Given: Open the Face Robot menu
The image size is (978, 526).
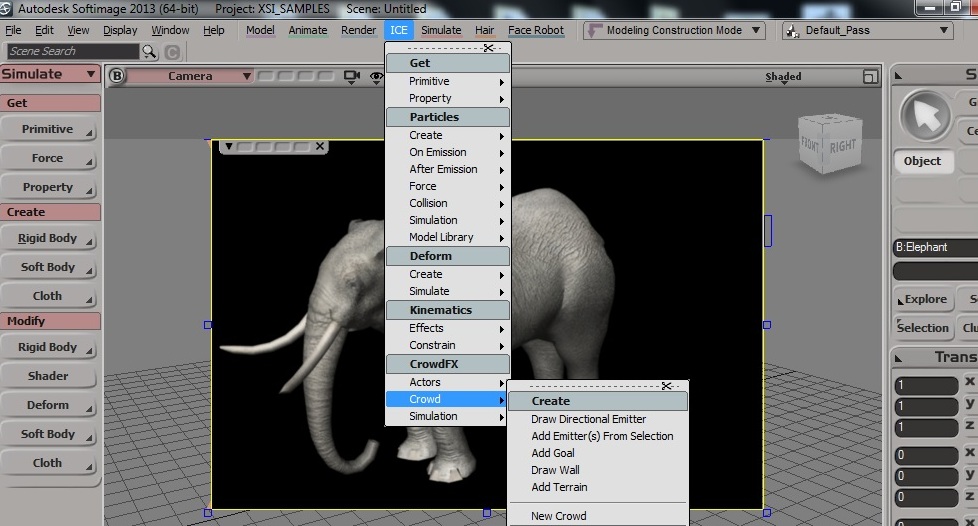Looking at the screenshot, I should [536, 30].
